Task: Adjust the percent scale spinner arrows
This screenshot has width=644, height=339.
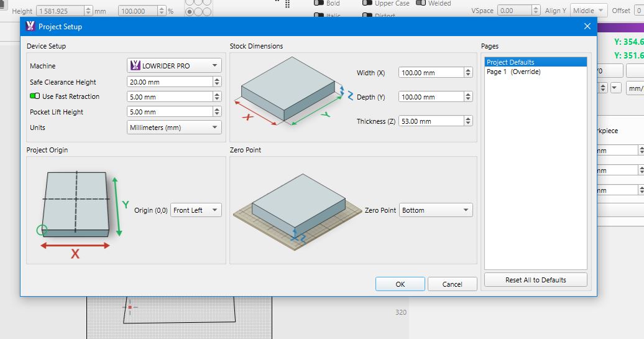Action: click(162, 11)
